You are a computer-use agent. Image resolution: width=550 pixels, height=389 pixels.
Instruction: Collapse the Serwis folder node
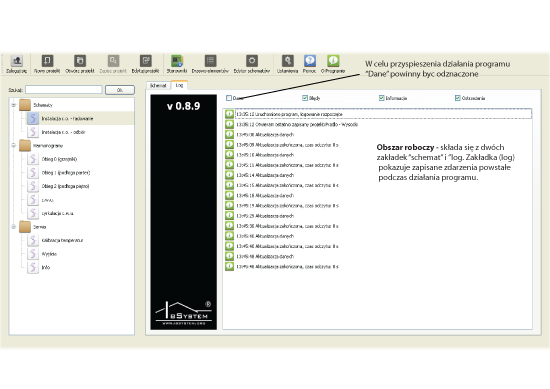tap(14, 227)
